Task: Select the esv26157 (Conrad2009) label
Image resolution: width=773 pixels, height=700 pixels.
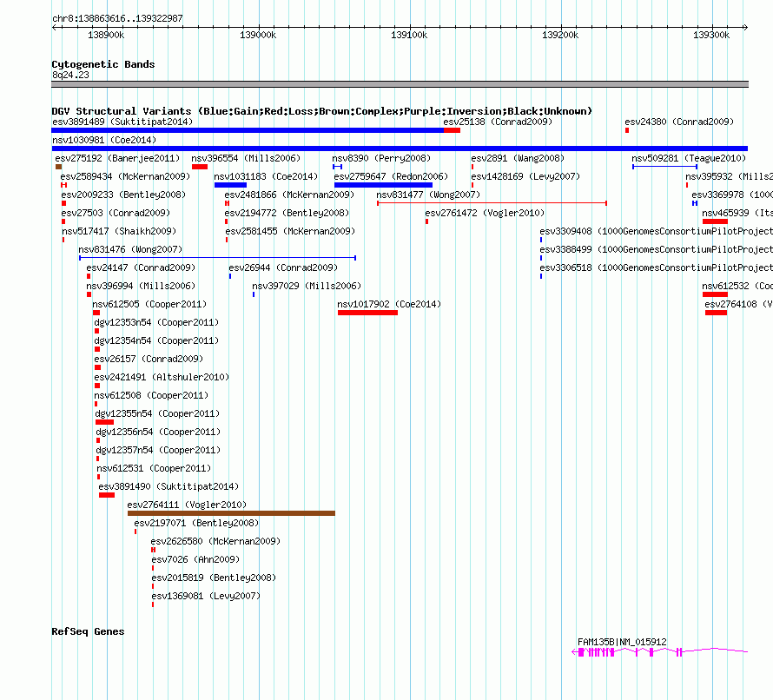Action: [149, 359]
